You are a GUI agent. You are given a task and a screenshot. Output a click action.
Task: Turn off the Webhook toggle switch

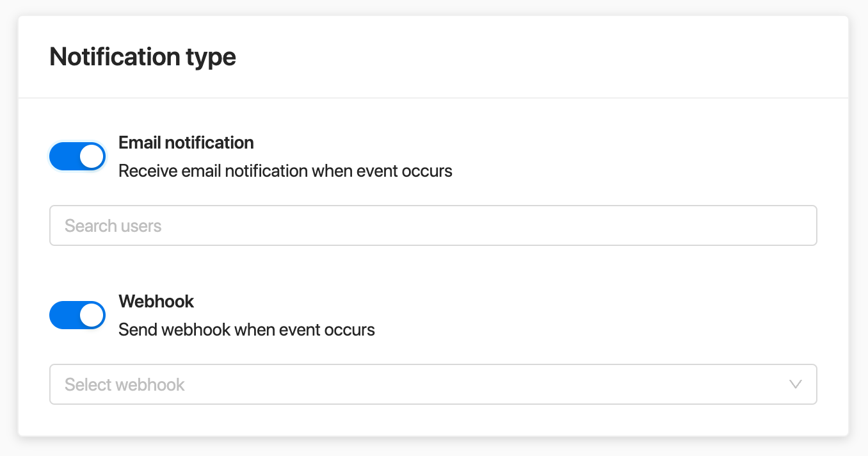click(x=77, y=315)
